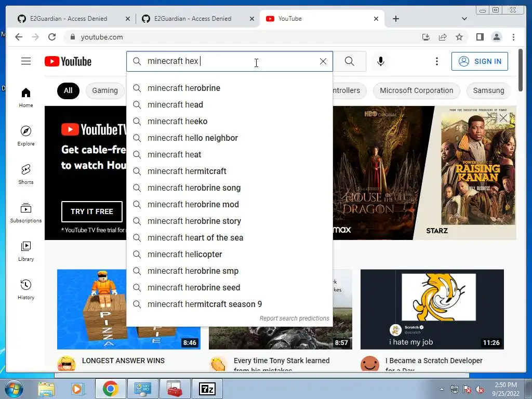
Task: Click the YouTube logo
Action: (68, 61)
